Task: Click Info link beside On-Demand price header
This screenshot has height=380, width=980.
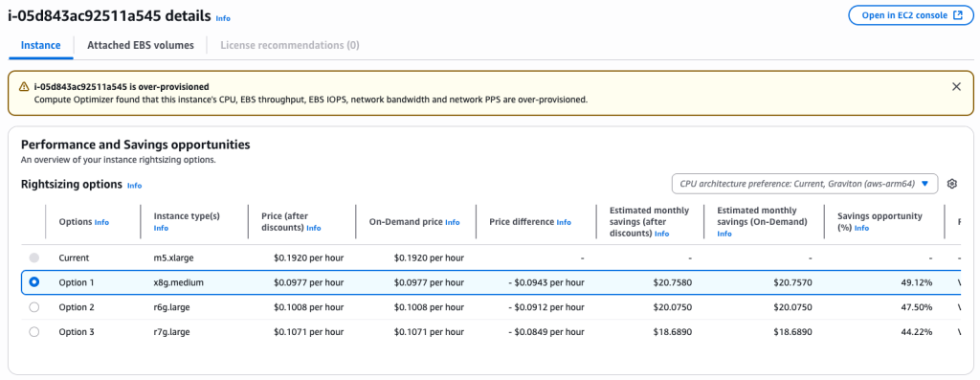Action: click(453, 222)
